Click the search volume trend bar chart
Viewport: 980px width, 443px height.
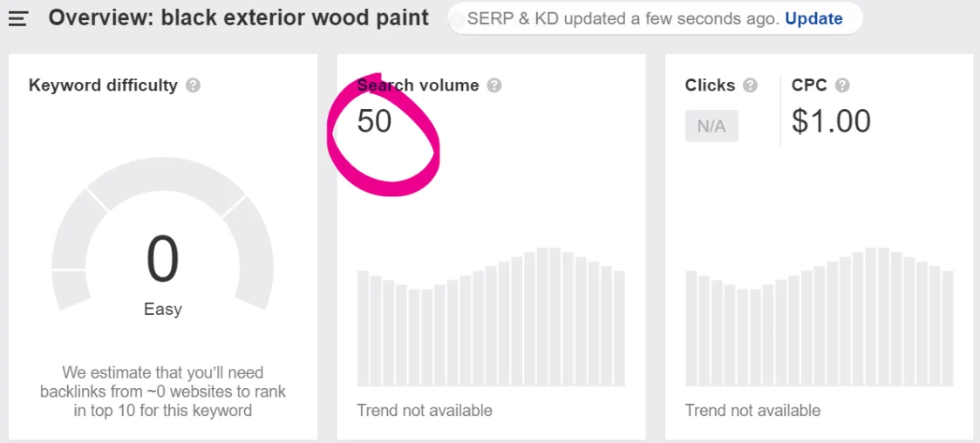coord(491,317)
